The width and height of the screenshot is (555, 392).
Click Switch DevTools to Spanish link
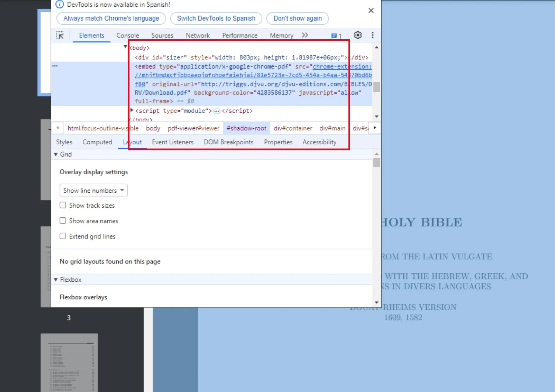pyautogui.click(x=216, y=18)
